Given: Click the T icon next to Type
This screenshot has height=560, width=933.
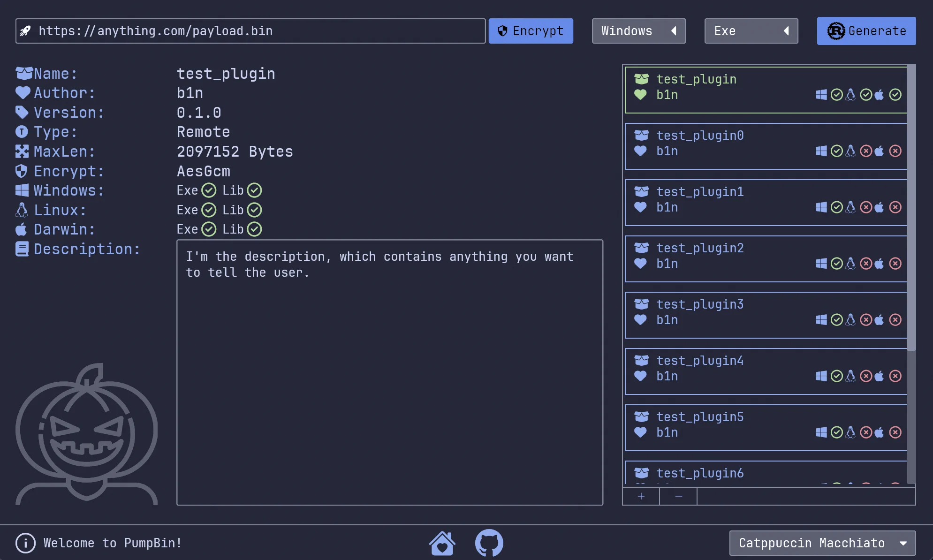Looking at the screenshot, I should (x=22, y=132).
